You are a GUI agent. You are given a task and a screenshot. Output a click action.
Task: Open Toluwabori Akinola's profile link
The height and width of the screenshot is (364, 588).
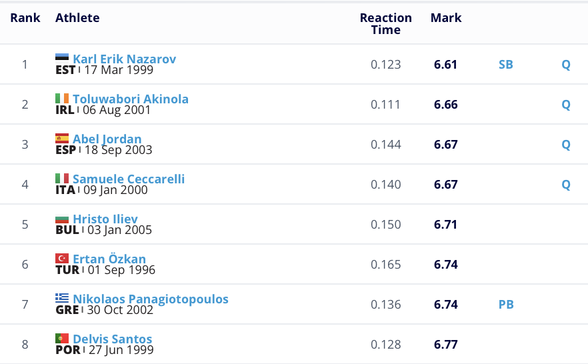click(x=130, y=99)
